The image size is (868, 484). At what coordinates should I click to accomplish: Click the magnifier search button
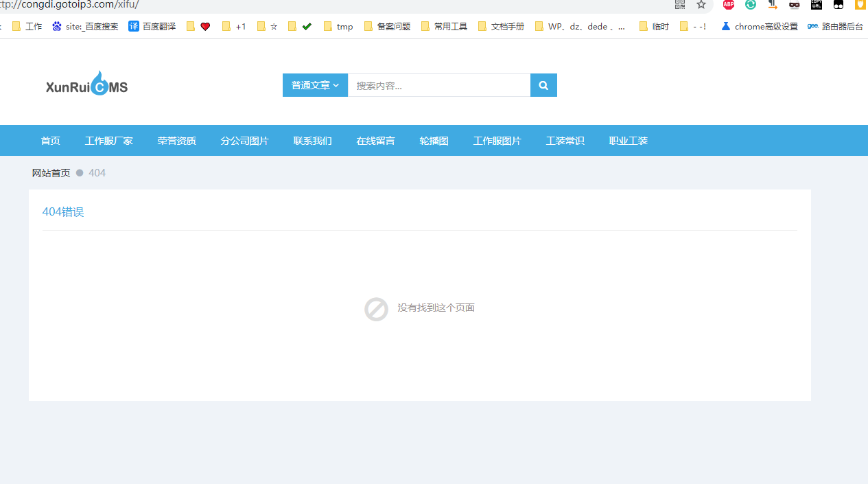(543, 85)
